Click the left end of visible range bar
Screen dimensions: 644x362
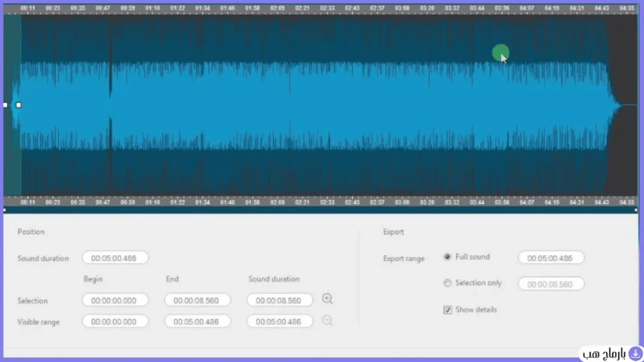point(4,210)
